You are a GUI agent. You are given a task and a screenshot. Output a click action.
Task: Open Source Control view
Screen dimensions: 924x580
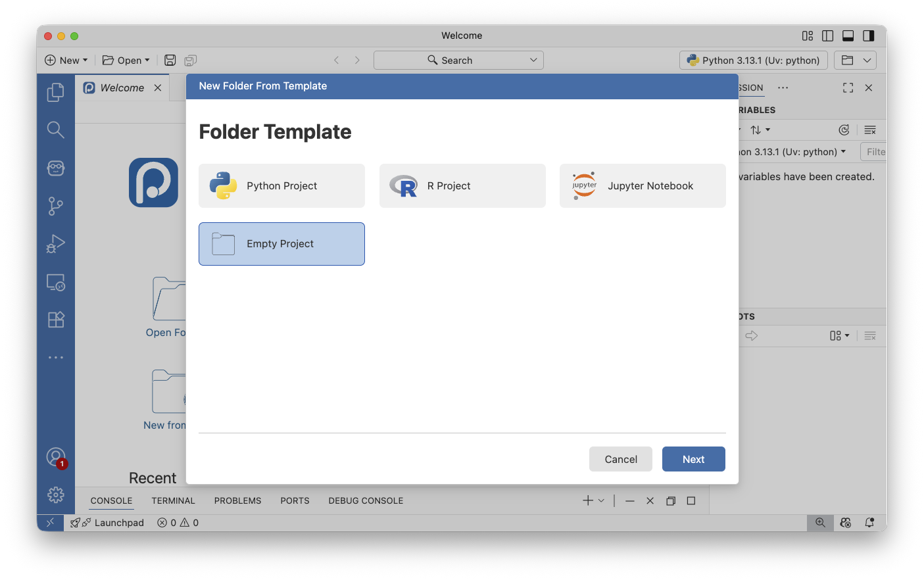[x=56, y=206]
